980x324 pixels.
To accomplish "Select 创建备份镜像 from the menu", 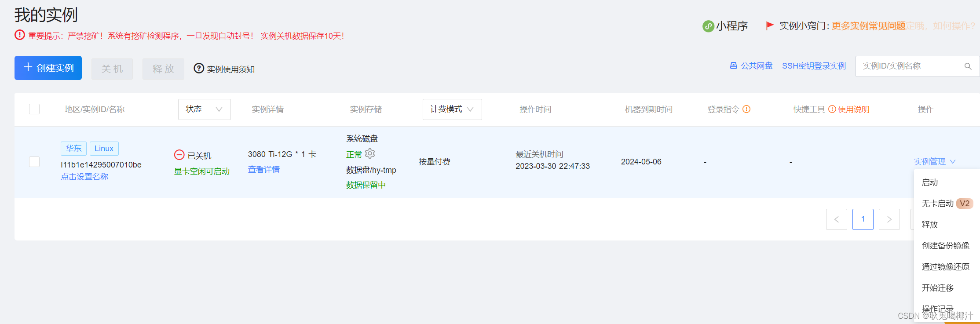I will [x=946, y=246].
